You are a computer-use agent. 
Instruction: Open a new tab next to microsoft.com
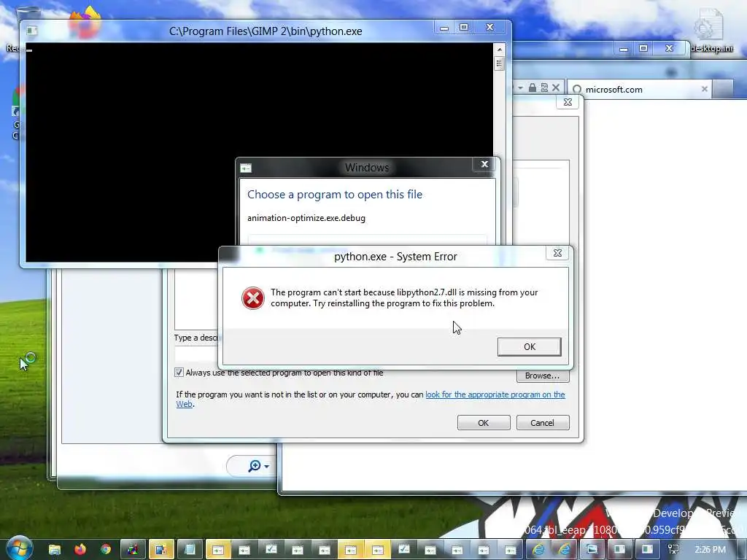723,89
